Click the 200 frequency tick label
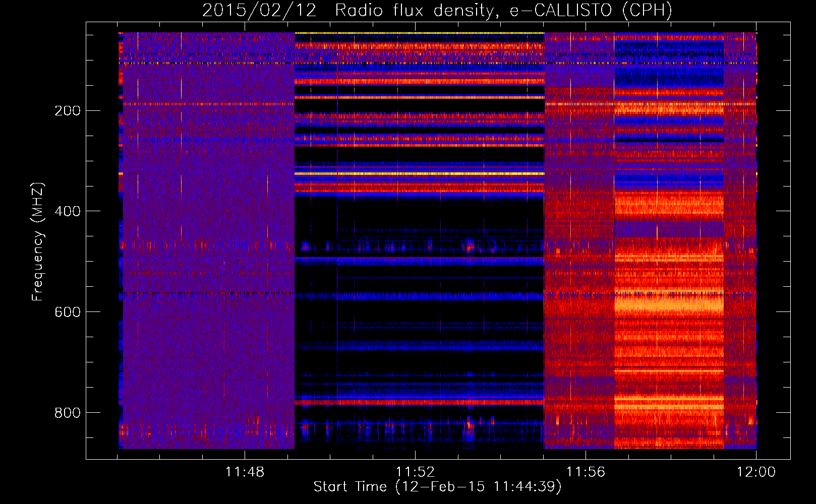The height and width of the screenshot is (504, 816). (x=68, y=110)
